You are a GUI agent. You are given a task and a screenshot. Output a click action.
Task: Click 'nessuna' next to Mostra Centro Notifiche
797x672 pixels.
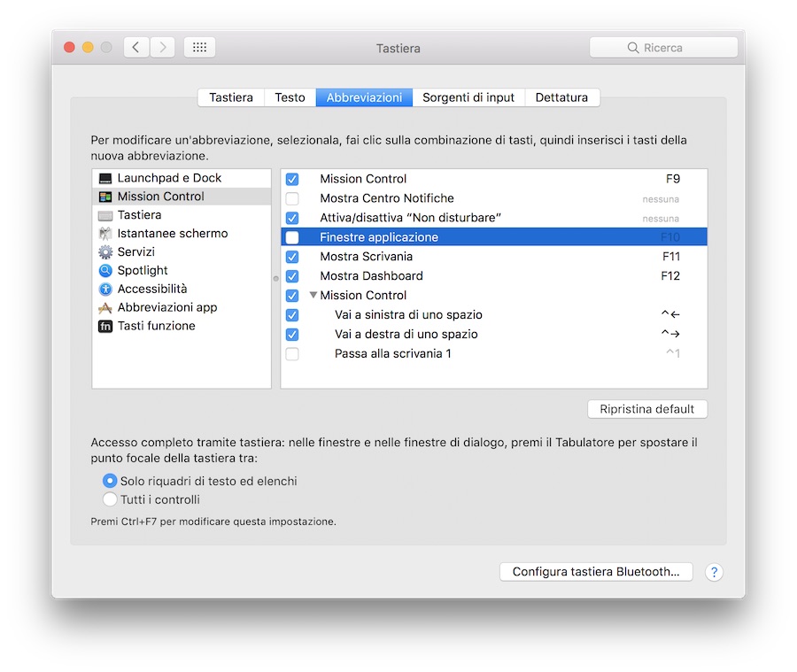pyautogui.click(x=661, y=199)
